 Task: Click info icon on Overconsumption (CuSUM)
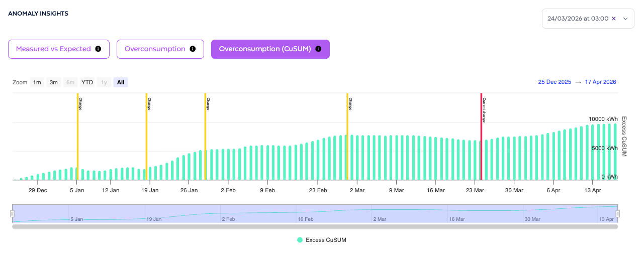tap(318, 49)
